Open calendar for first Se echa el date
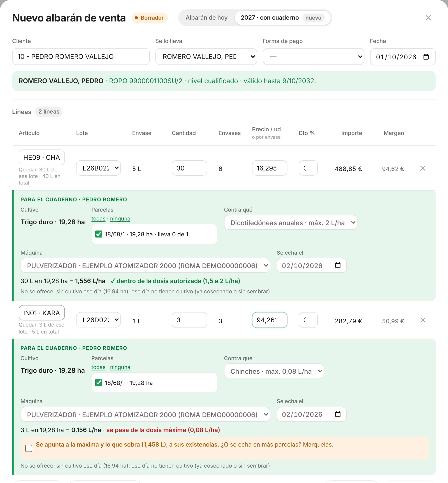Image resolution: width=448 pixels, height=483 pixels. tap(338, 265)
